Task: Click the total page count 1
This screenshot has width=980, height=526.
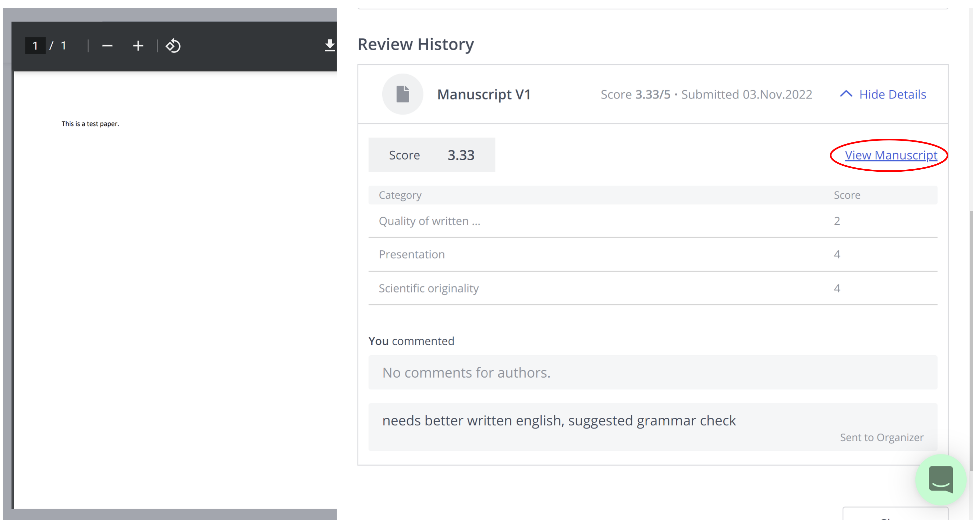Action: pos(64,46)
